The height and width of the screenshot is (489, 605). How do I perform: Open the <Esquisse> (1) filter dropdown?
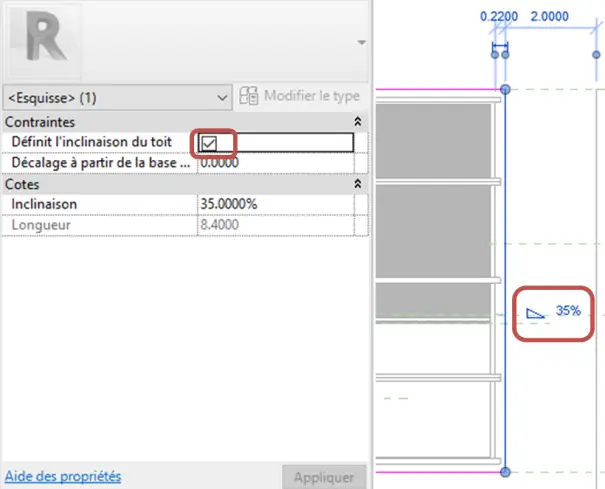(x=117, y=98)
